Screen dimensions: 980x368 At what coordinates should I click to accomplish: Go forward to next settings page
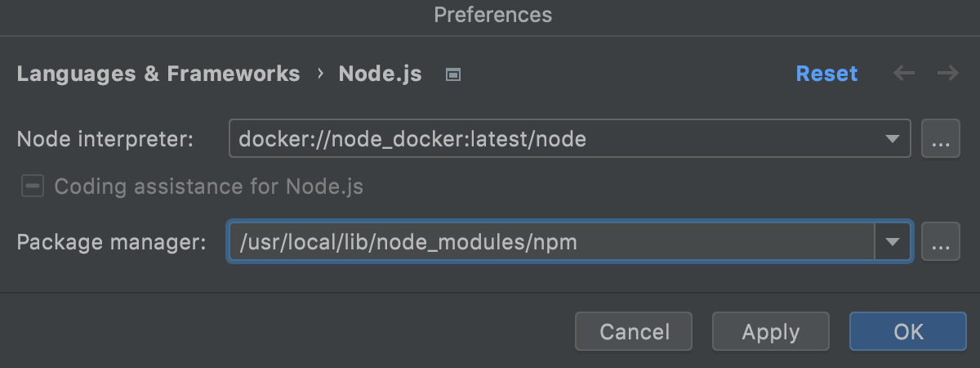(947, 74)
